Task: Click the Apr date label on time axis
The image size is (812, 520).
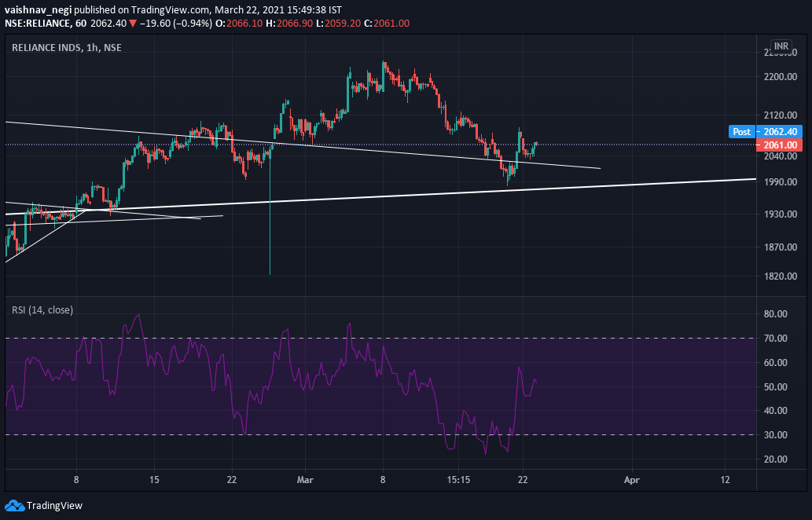Action: click(x=631, y=480)
